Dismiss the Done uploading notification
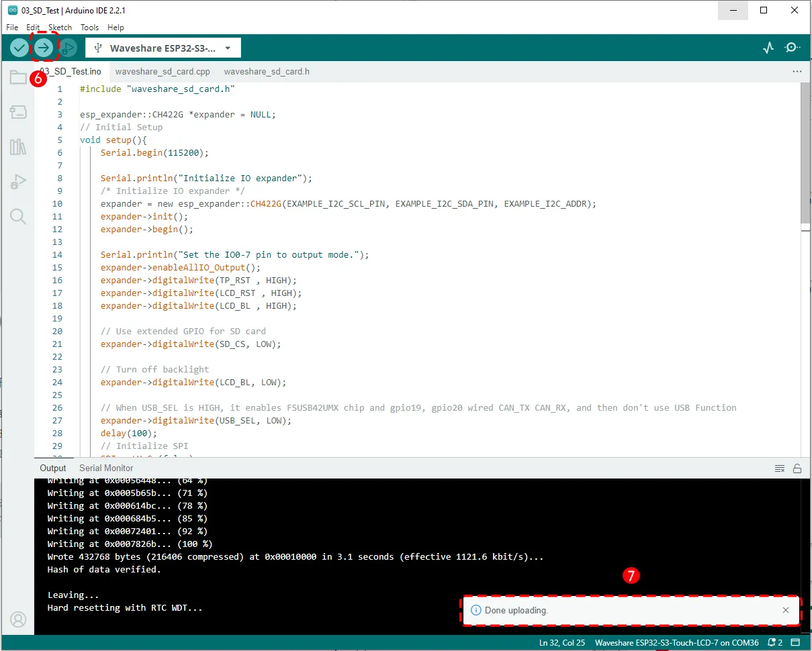This screenshot has width=812, height=651. [x=786, y=610]
